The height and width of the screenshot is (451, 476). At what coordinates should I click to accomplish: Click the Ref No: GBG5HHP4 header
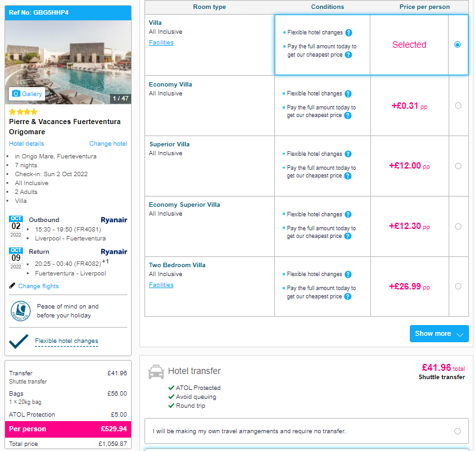pos(68,13)
